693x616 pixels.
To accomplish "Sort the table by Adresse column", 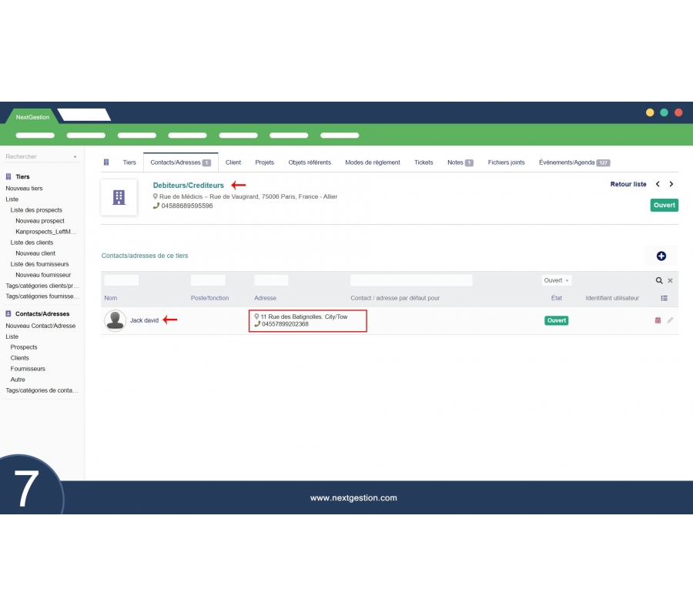I will point(265,298).
